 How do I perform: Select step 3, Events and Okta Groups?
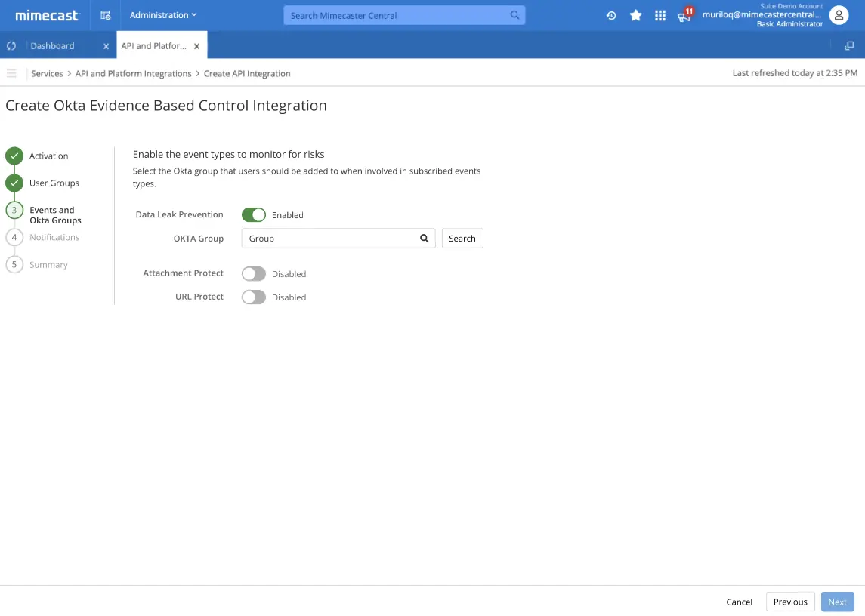tap(44, 215)
